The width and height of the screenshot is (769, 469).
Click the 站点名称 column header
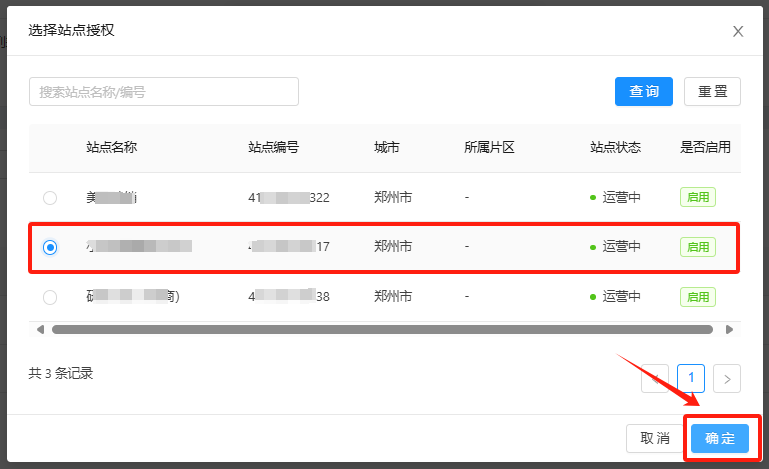click(111, 147)
